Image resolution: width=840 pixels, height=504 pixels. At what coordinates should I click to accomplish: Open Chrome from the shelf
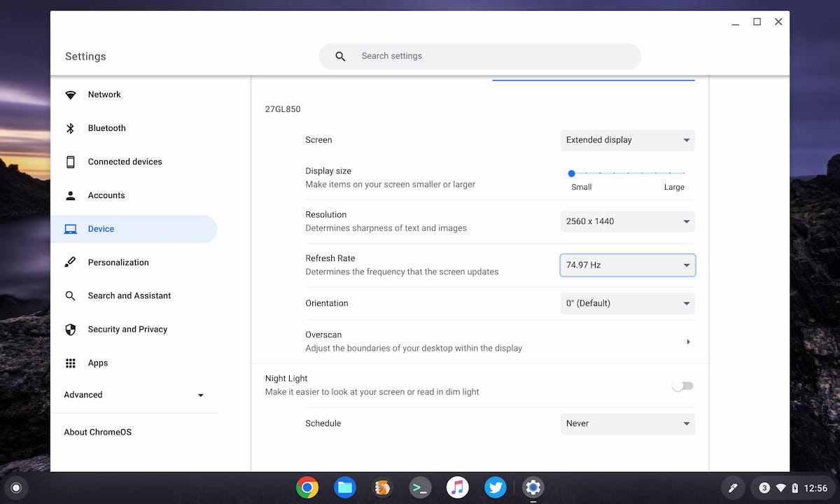[x=307, y=487]
